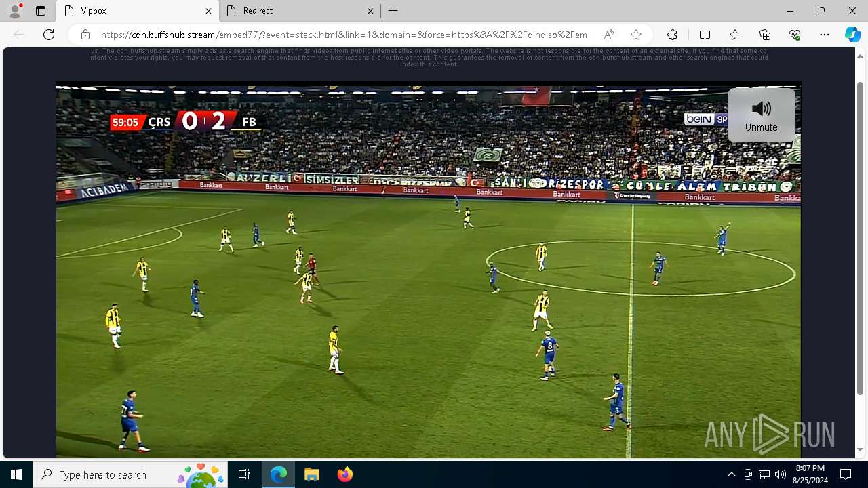Image resolution: width=868 pixels, height=488 pixels.
Task: Refresh the current page
Action: 49,35
